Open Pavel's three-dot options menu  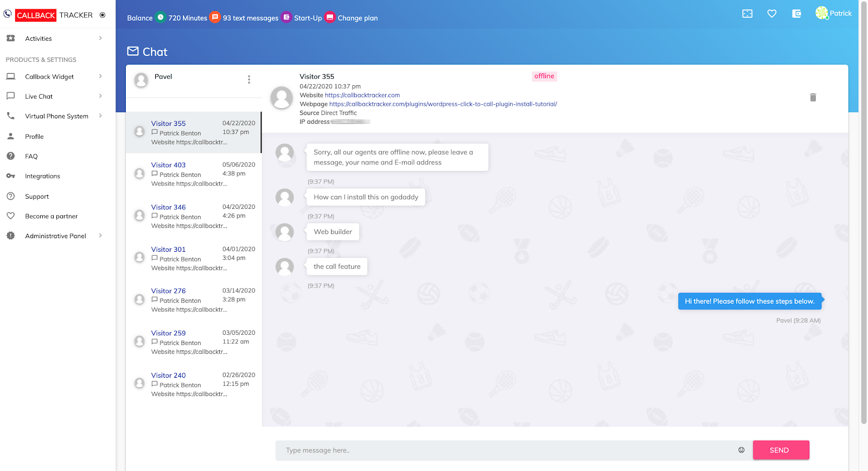pyautogui.click(x=249, y=80)
